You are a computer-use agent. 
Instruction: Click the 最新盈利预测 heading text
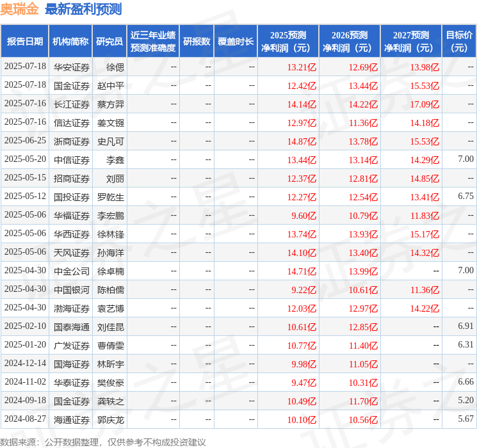[x=83, y=9]
